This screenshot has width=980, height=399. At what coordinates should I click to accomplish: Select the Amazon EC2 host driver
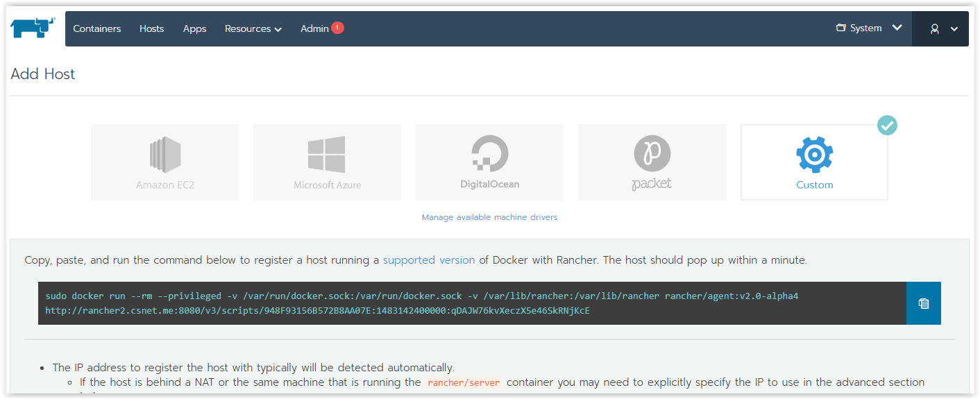tap(164, 162)
